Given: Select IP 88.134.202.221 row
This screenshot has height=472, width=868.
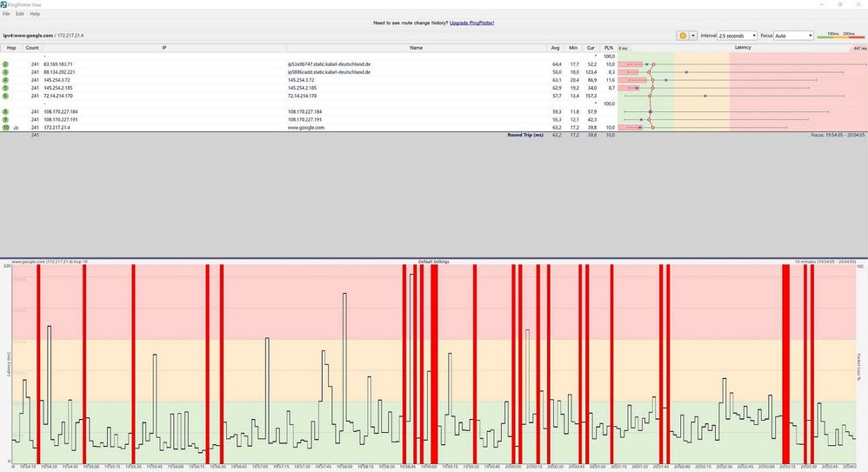Looking at the screenshot, I should (59, 72).
